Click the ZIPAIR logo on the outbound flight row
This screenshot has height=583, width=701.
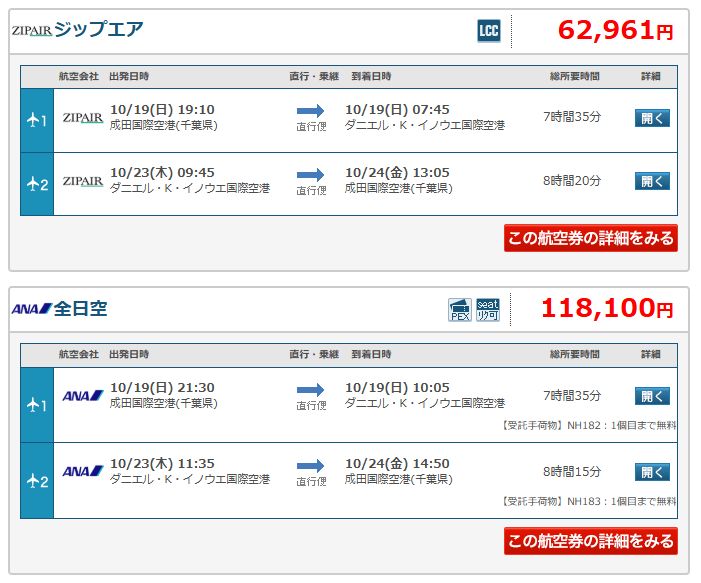click(83, 118)
